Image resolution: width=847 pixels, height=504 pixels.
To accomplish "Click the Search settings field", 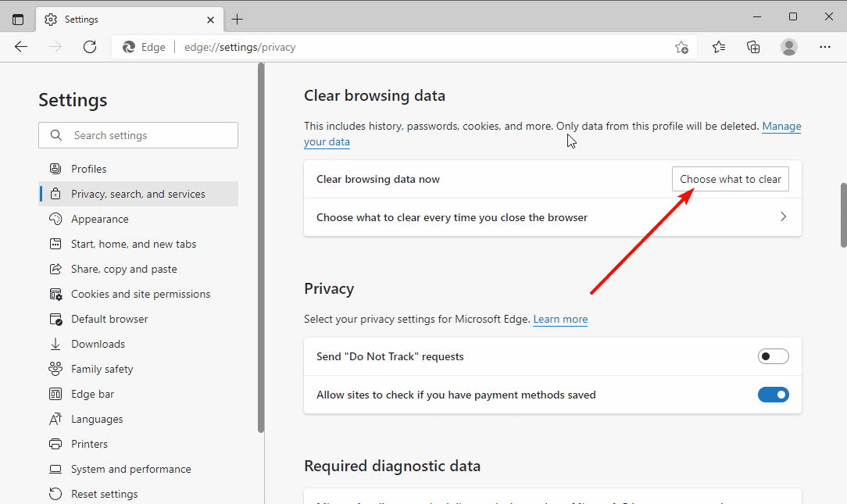I will point(138,135).
